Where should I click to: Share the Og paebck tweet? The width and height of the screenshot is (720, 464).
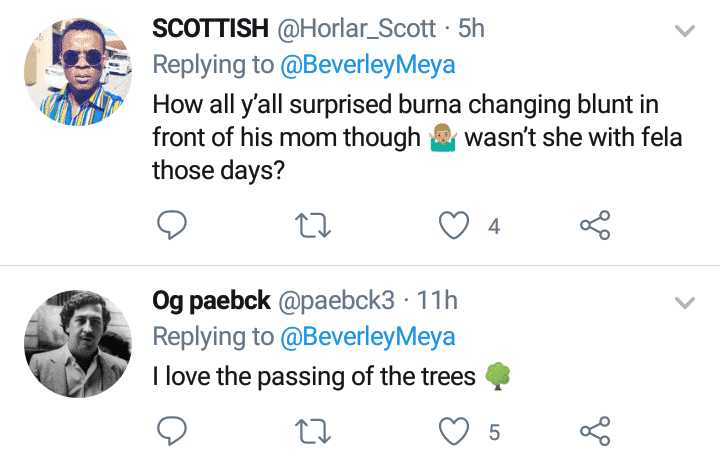tap(595, 432)
